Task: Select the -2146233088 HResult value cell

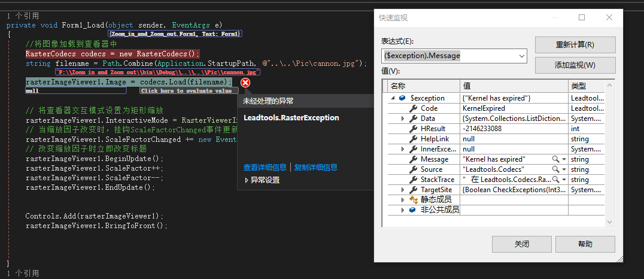Action: pos(514,129)
